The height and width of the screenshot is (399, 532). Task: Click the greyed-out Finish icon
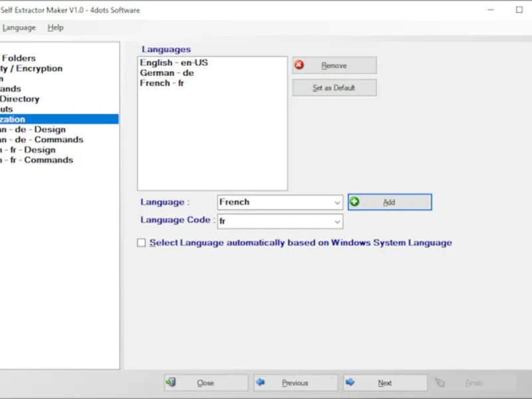pos(440,382)
